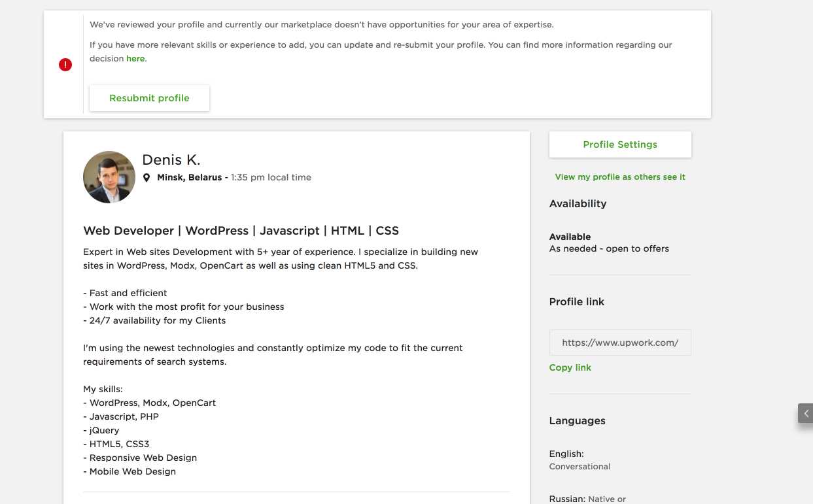Click the Availability heading
The height and width of the screenshot is (504, 813).
[578, 204]
